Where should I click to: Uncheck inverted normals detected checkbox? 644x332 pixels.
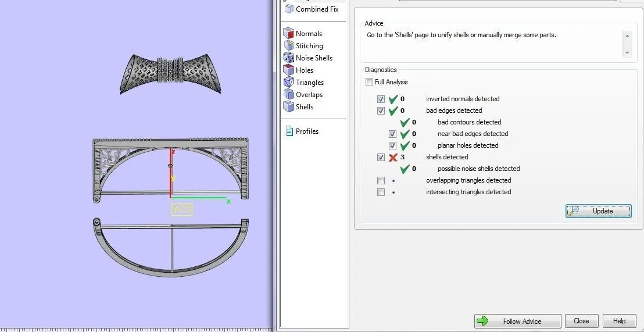tap(381, 99)
